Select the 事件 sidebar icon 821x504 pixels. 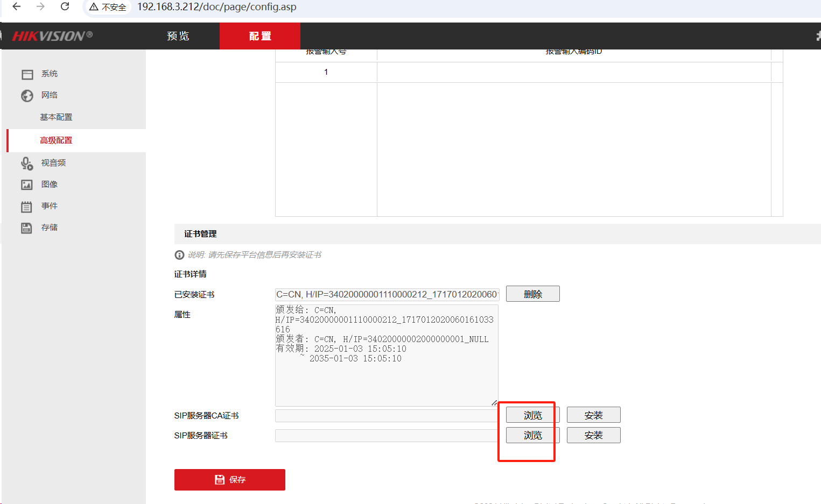[x=49, y=205]
